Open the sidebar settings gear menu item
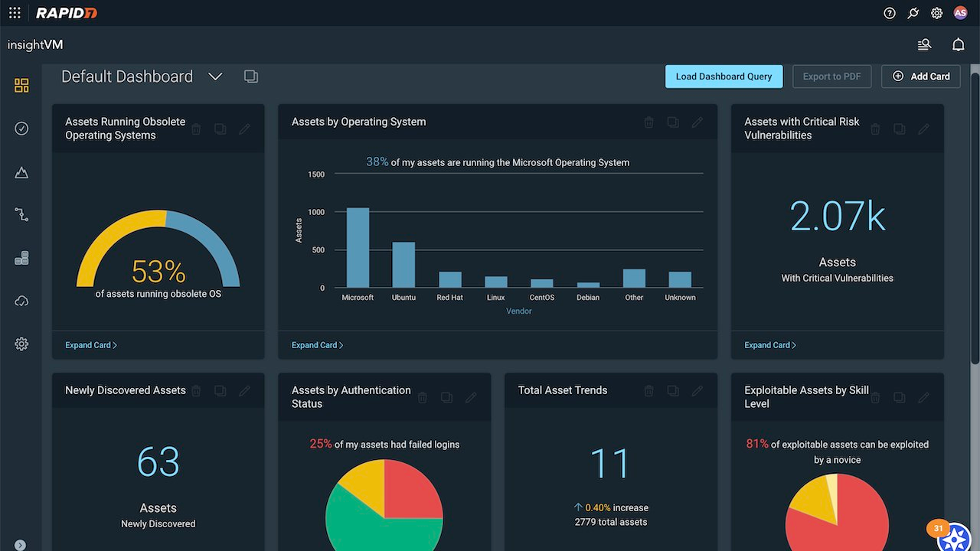The height and width of the screenshot is (551, 980). [21, 344]
